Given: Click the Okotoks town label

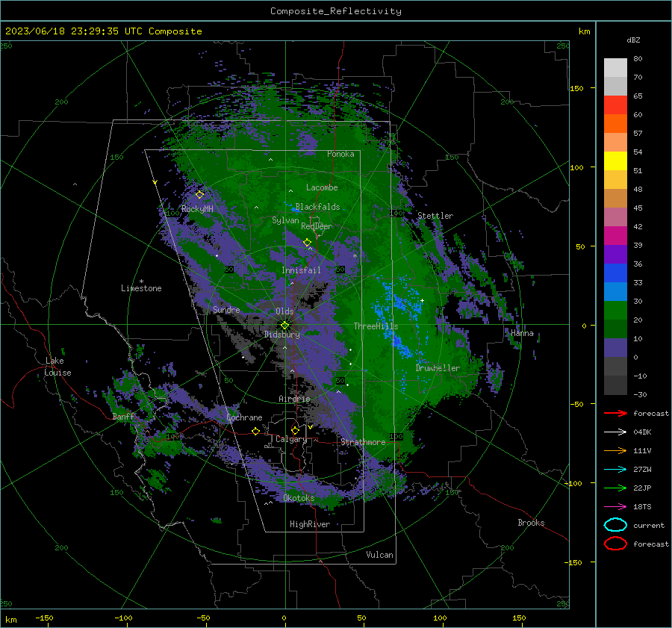Looking at the screenshot, I should [299, 498].
